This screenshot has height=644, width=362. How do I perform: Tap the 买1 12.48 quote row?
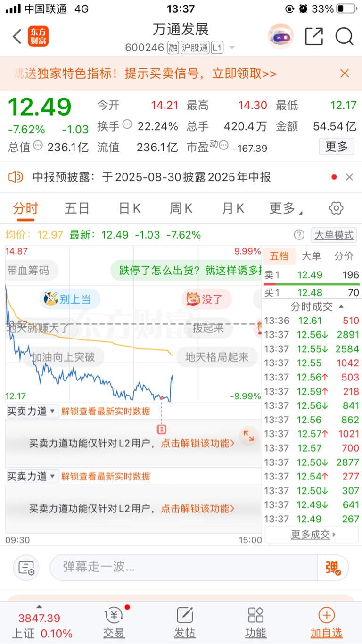(x=312, y=293)
